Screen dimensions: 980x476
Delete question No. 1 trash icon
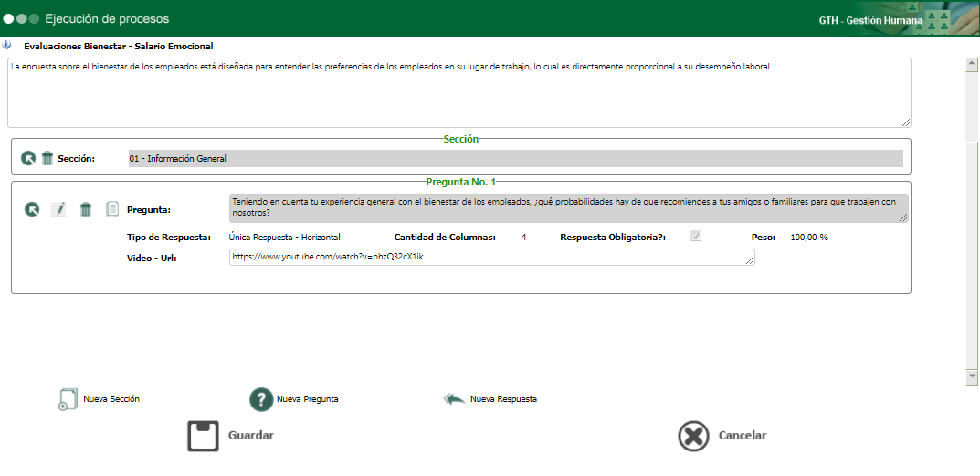tap(86, 209)
